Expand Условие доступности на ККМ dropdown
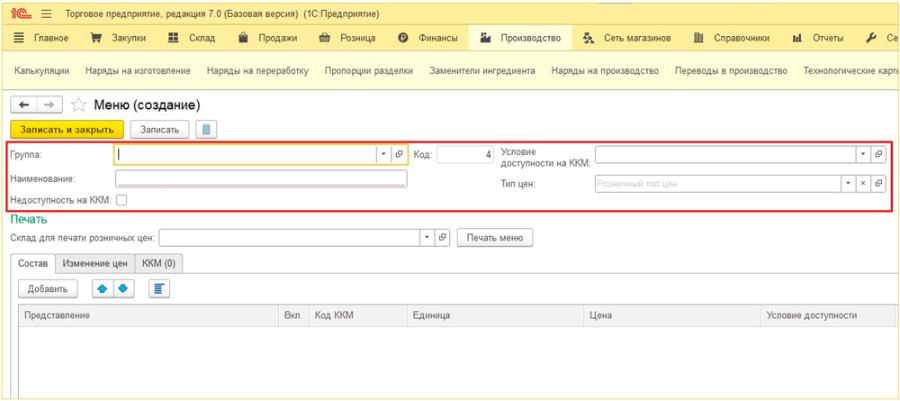 coord(863,154)
